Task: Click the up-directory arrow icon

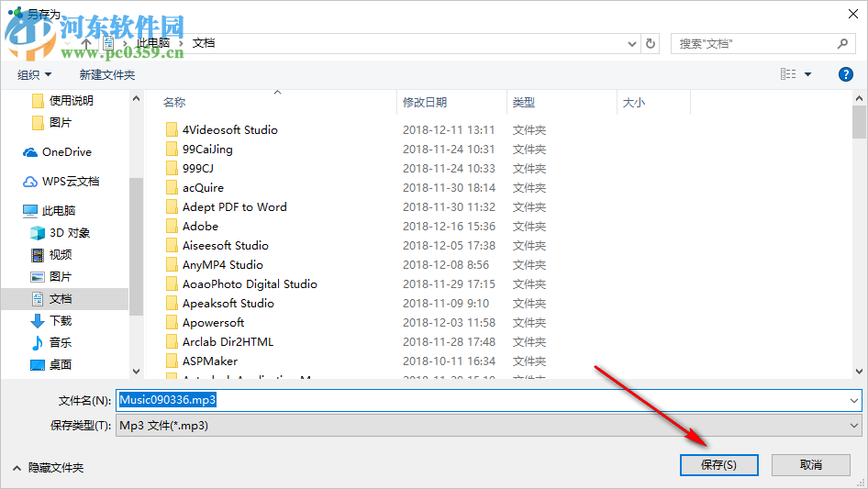Action: pyautogui.click(x=86, y=43)
